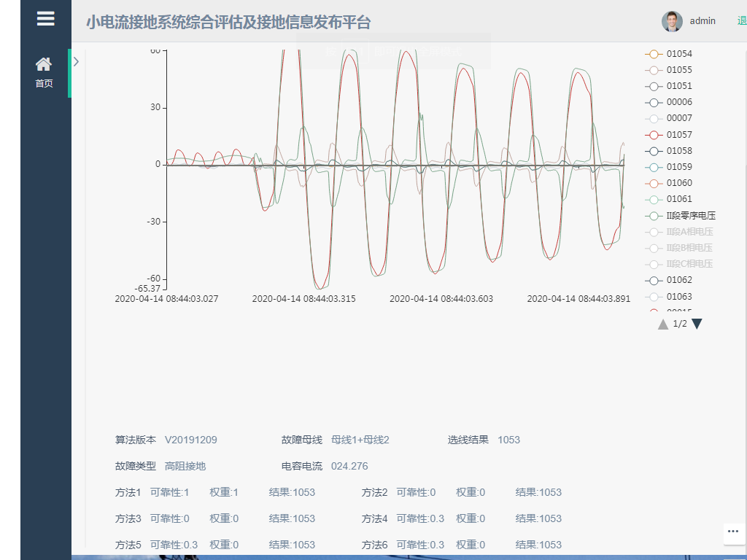Viewport: 747px width, 560px height.
Task: Click the next-page down triangle under the legend
Action: click(696, 324)
